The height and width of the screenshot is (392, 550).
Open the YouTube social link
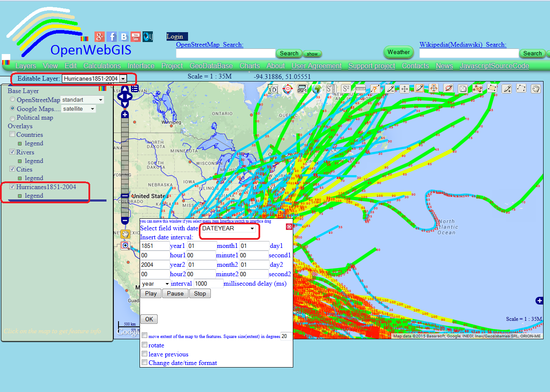click(136, 36)
